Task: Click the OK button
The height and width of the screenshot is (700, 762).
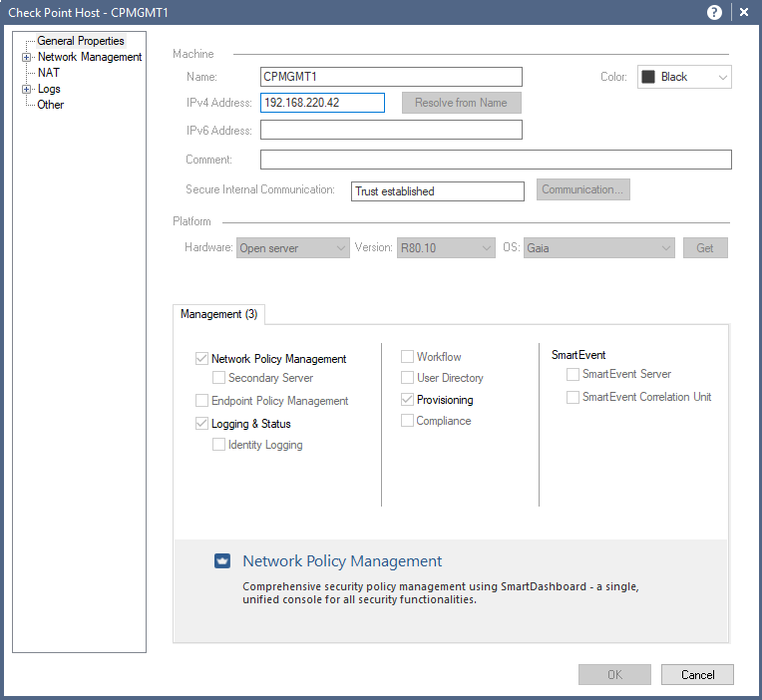Action: [x=614, y=674]
